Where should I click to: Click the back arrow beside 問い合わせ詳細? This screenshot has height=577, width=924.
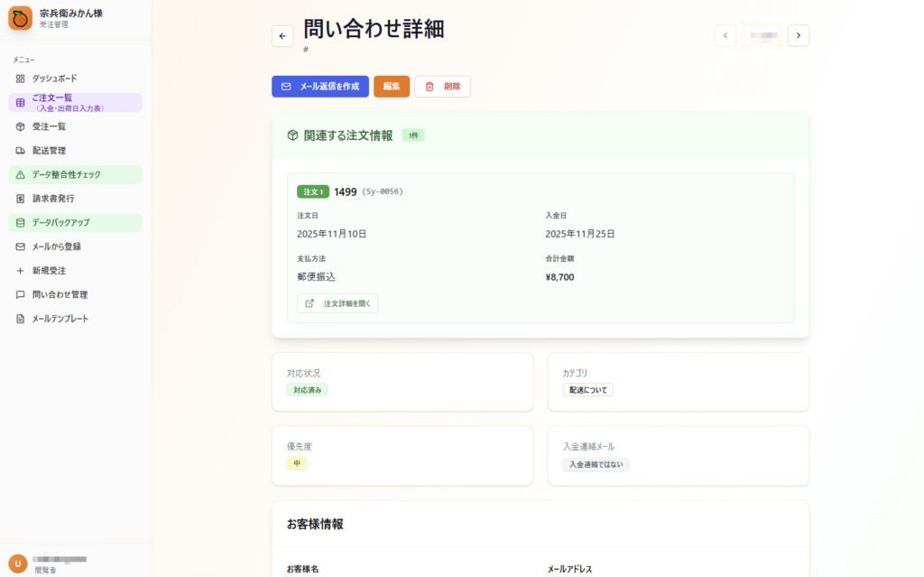pyautogui.click(x=282, y=35)
